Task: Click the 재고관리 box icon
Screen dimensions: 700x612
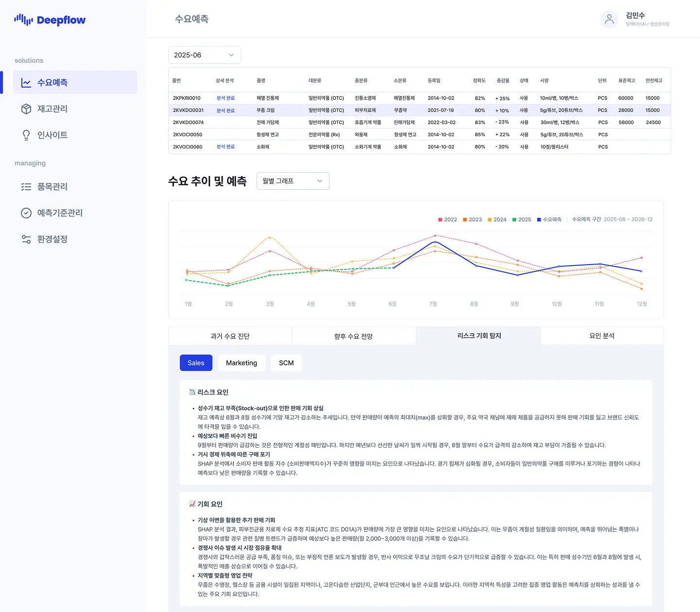Action: pyautogui.click(x=26, y=109)
